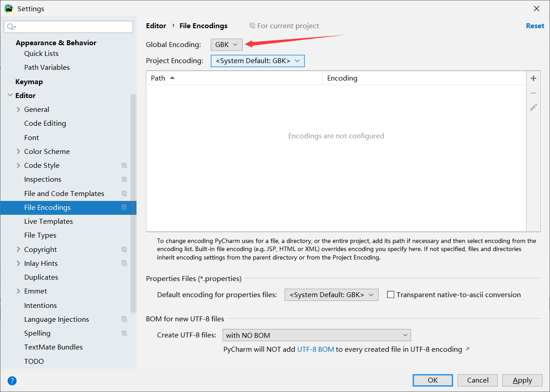The width and height of the screenshot is (550, 392).
Task: Open TextMate Bundles settings page
Action: 53,347
